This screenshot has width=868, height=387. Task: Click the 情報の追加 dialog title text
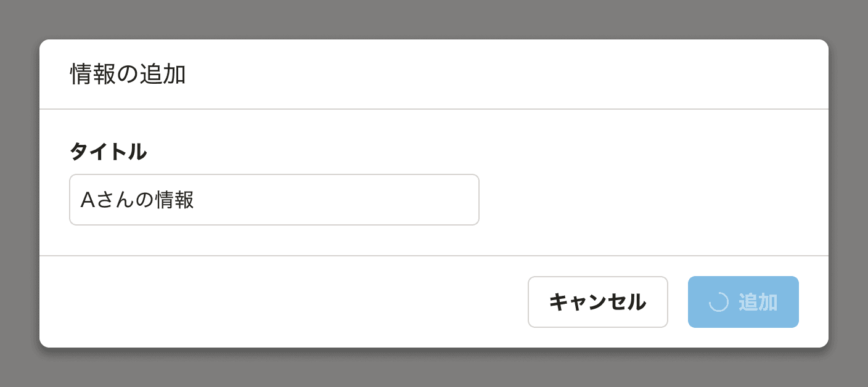127,73
